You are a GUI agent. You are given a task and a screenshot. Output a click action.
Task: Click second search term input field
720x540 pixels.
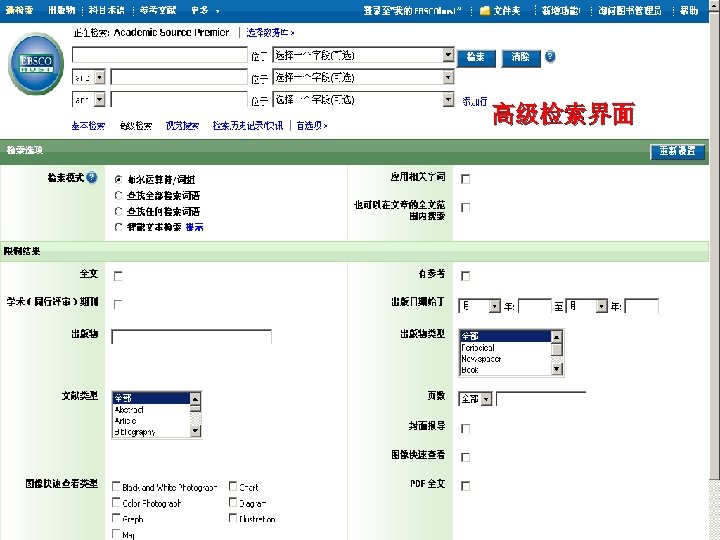179,77
